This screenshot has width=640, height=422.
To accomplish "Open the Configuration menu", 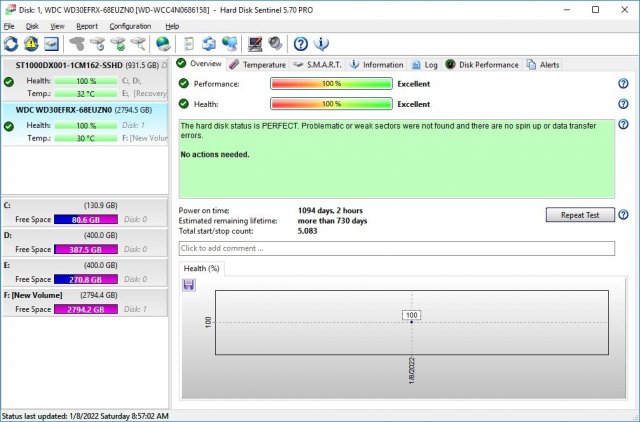I will pos(130,26).
